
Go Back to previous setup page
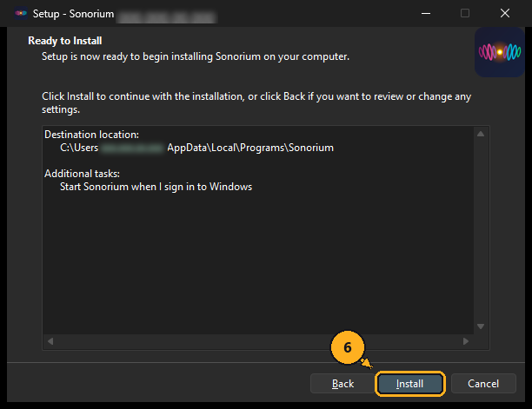pyautogui.click(x=342, y=384)
